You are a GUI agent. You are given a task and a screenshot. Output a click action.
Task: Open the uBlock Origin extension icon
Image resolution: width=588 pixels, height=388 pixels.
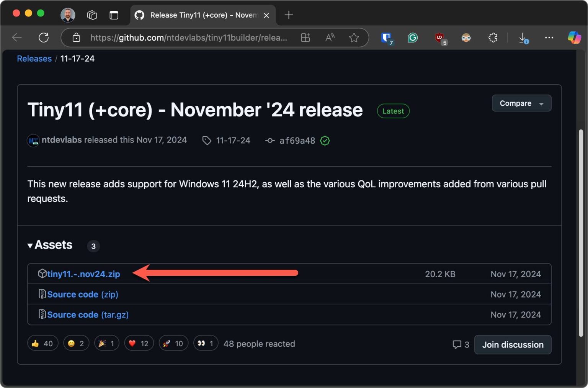point(439,38)
